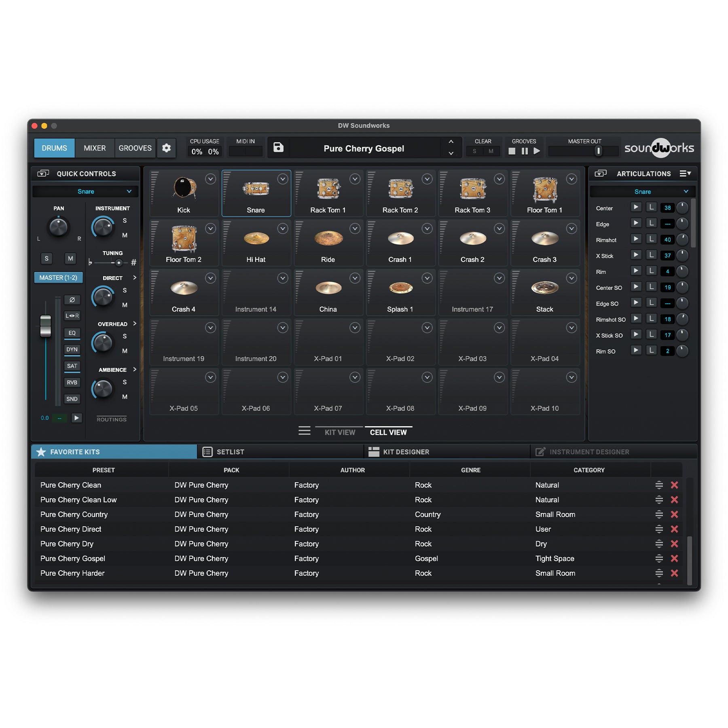The image size is (728, 728).
Task: Open the Quick Controls Snare dropdown
Action: pyautogui.click(x=85, y=191)
